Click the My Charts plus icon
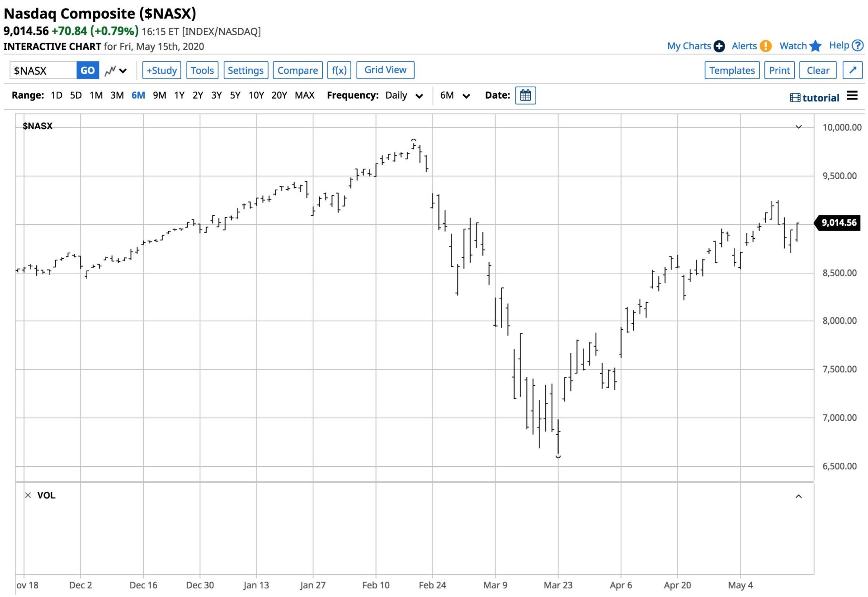 click(x=719, y=46)
